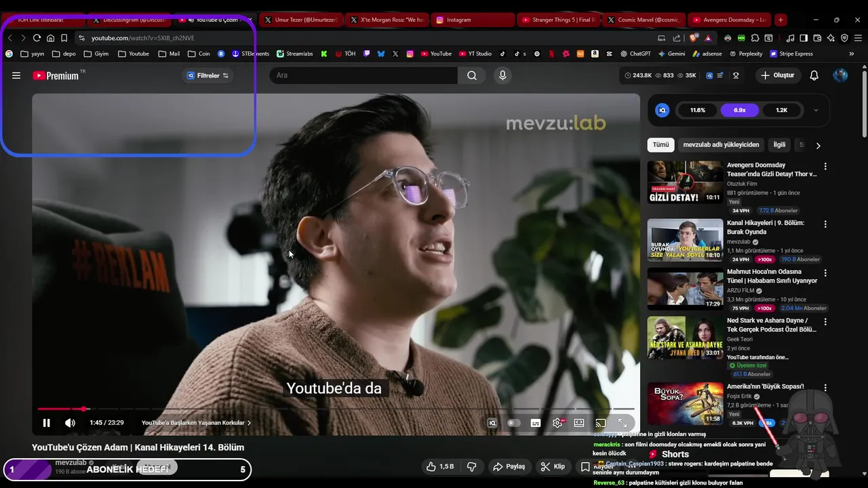Click the vidIQ trophy icon near Oluştur
The width and height of the screenshot is (868, 488).
tap(736, 75)
